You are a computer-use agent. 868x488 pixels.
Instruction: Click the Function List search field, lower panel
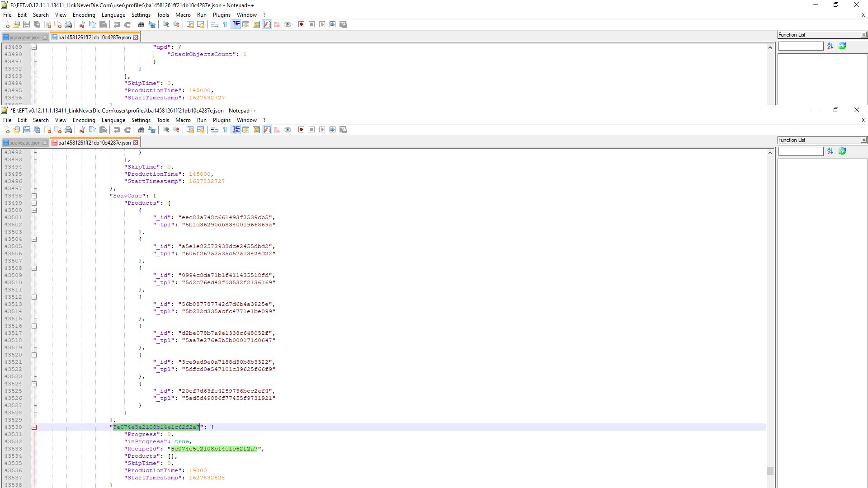[x=801, y=152]
